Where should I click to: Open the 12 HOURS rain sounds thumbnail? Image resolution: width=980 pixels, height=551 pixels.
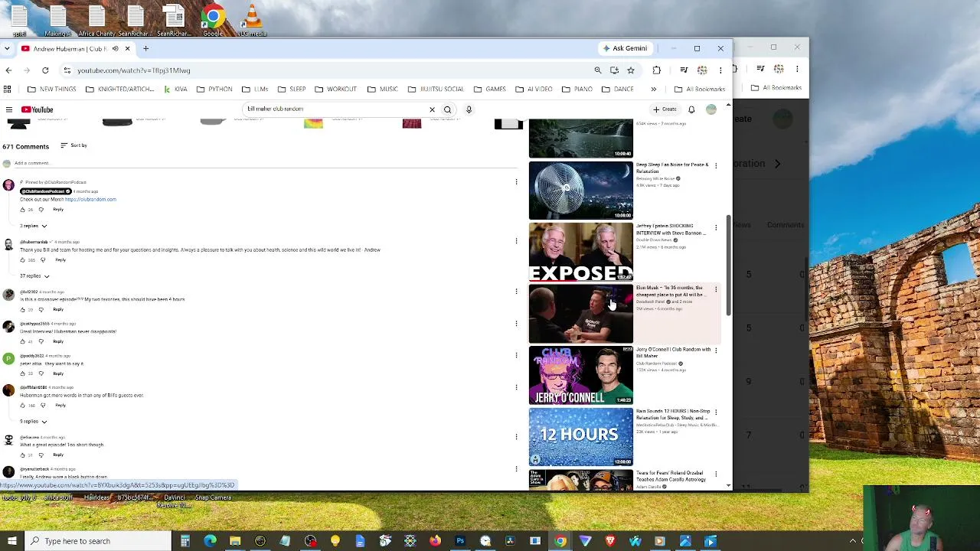(x=581, y=437)
